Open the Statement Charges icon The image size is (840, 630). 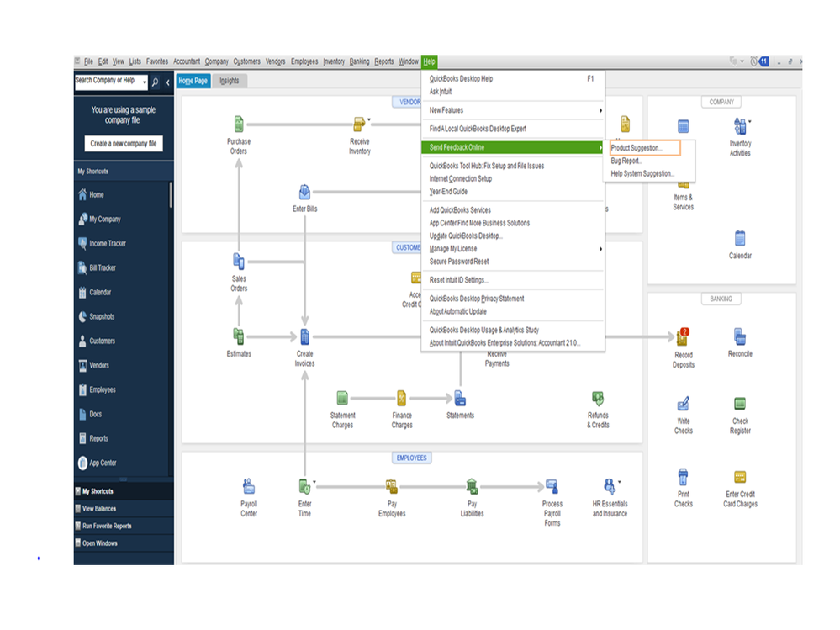(342, 398)
